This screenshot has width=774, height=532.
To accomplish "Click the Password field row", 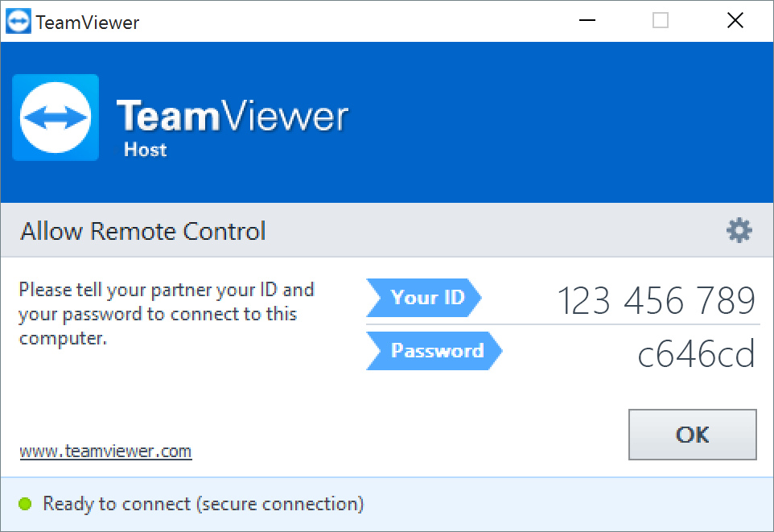I will point(563,352).
